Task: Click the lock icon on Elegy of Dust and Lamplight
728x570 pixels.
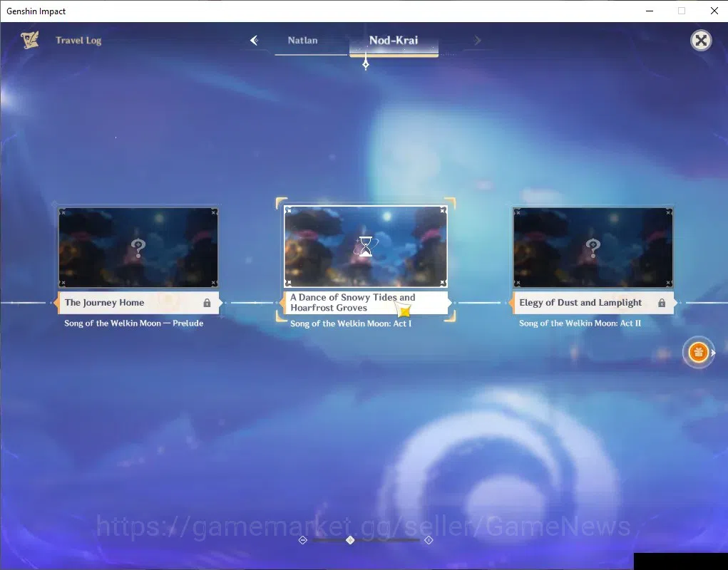Action: coord(662,303)
